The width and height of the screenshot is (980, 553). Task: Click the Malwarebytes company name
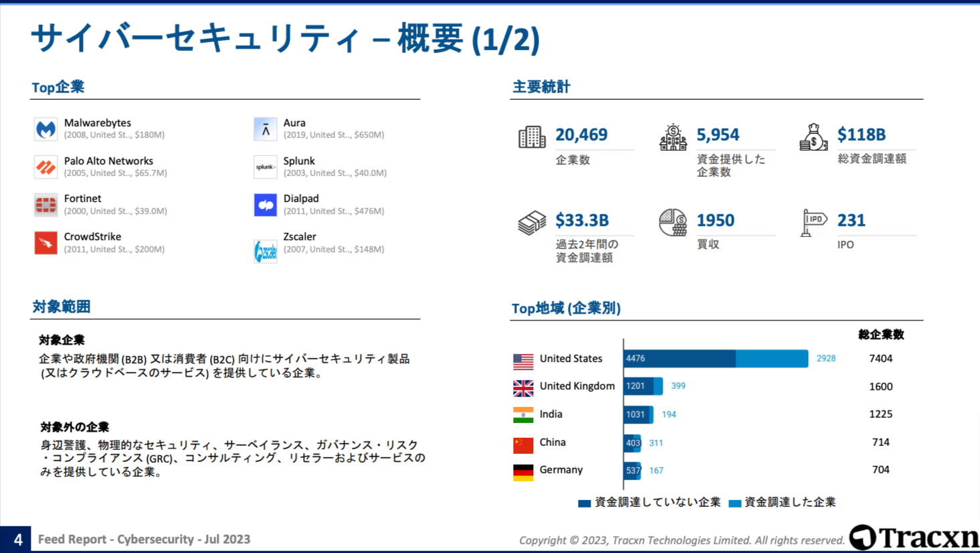click(98, 123)
